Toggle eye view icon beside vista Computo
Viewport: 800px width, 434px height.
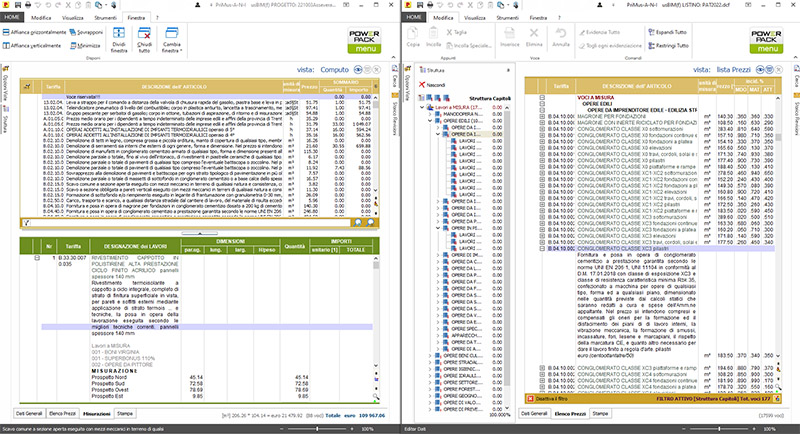click(358, 70)
